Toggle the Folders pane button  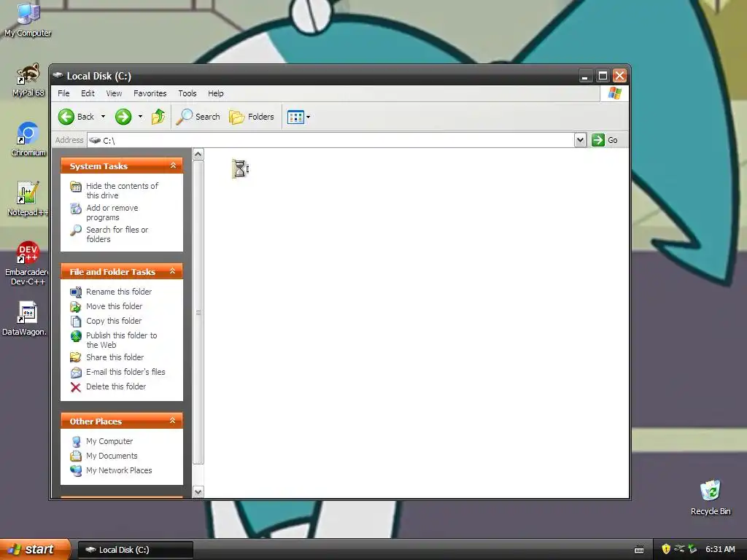[252, 117]
